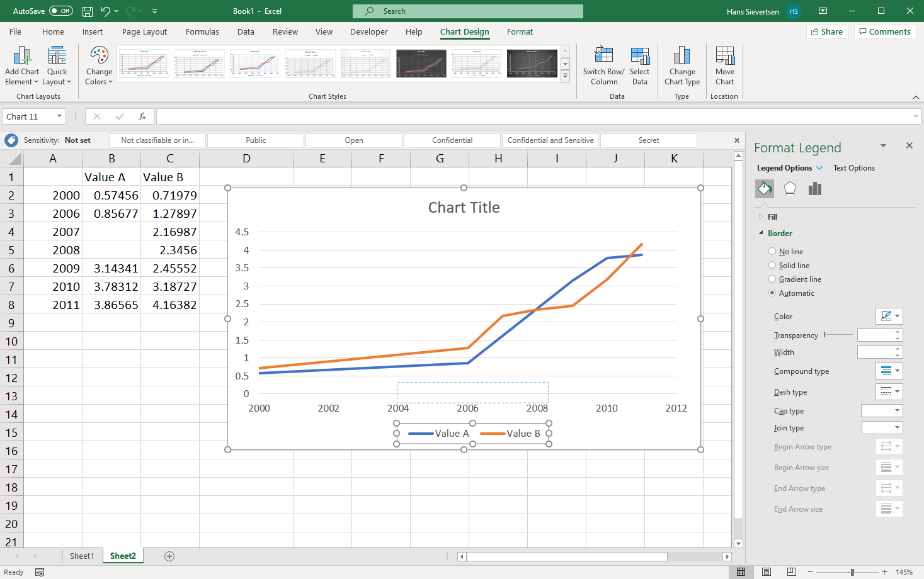
Task: Select Effects pentagon icon in pane
Action: tap(790, 188)
